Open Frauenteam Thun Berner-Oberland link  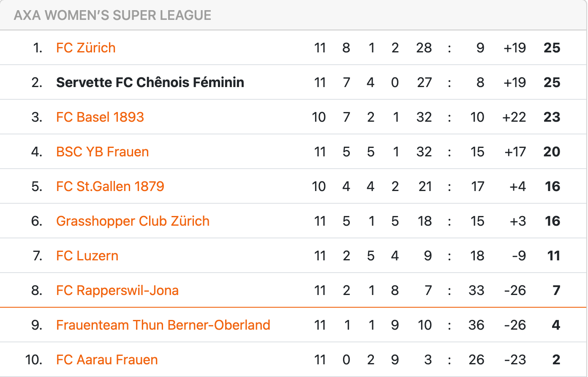coord(163,325)
